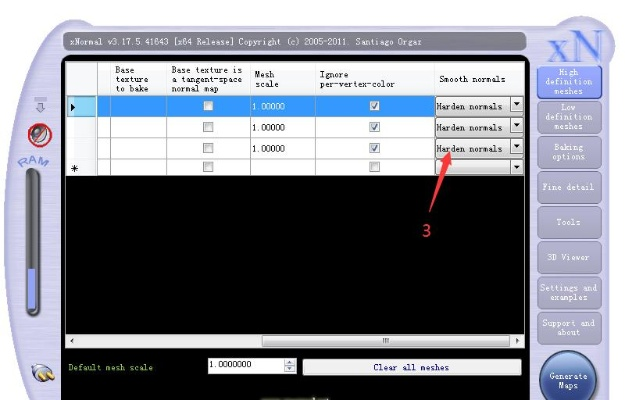625x400 pixels.
Task: Click the horizontal scrollbar right arrow
Action: tap(518, 341)
